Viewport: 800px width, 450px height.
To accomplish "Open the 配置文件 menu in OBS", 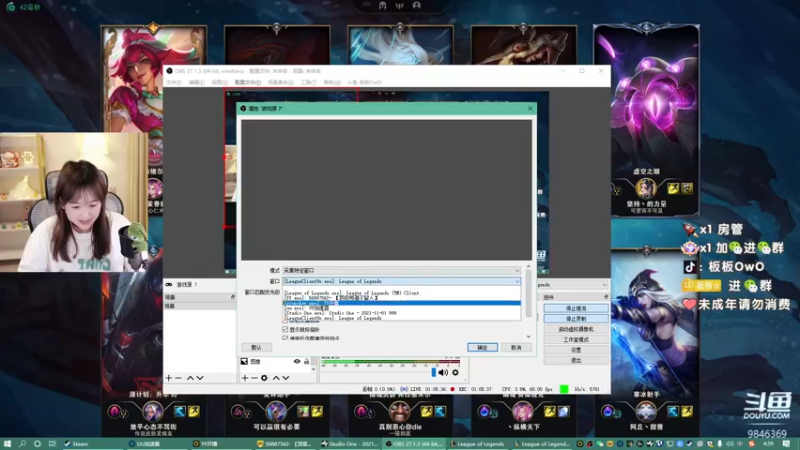I will pyautogui.click(x=247, y=82).
